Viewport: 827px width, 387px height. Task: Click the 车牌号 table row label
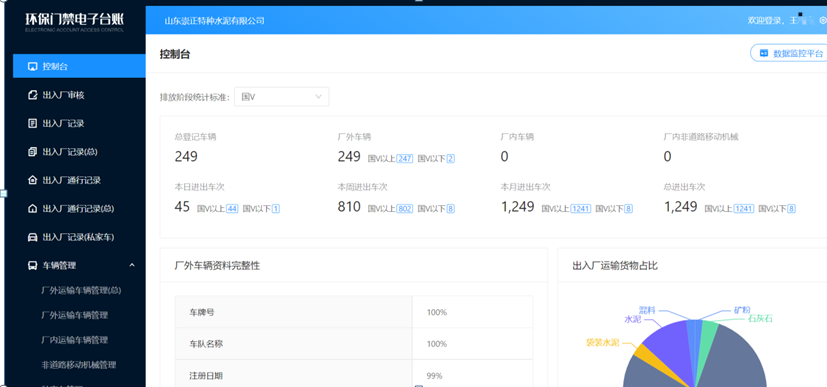pyautogui.click(x=201, y=312)
